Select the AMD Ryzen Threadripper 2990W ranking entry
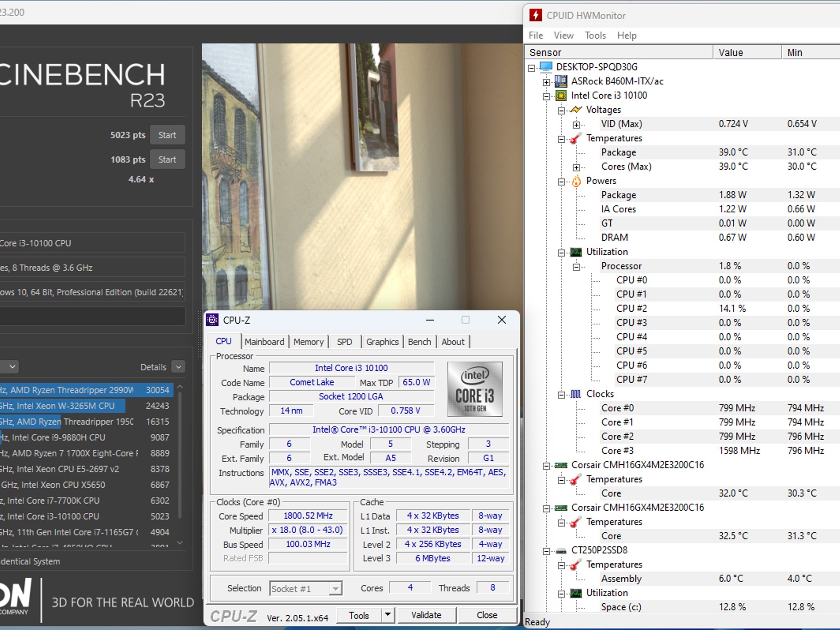Screen dimensions: 840x630 (87, 390)
